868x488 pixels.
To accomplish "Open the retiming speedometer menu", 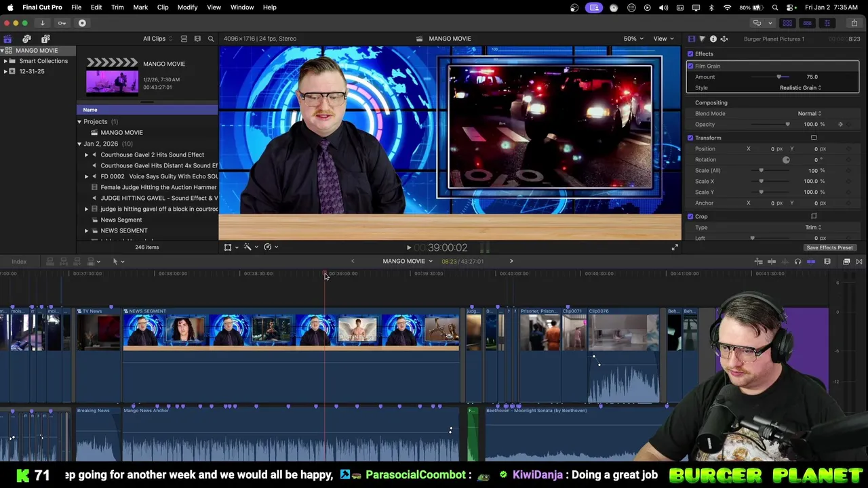I will [x=271, y=247].
